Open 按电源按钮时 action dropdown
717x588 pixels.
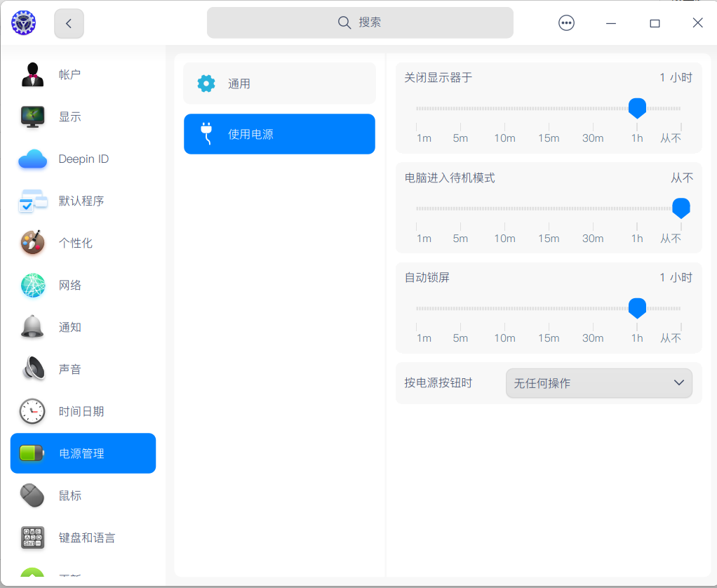pos(598,383)
